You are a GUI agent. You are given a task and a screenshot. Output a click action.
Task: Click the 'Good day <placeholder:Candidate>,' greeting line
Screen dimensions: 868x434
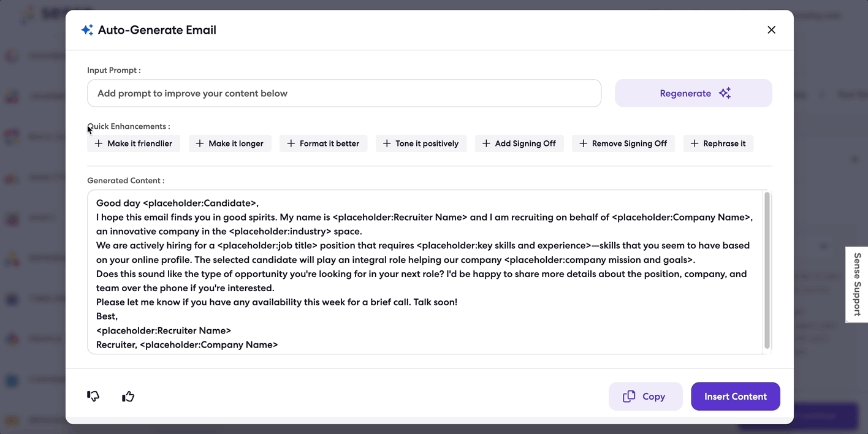pyautogui.click(x=178, y=203)
